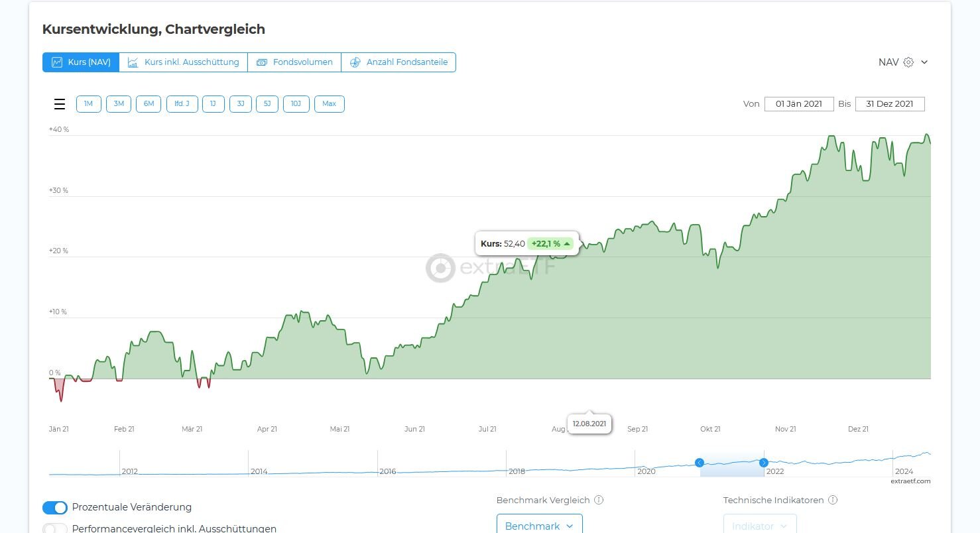
Task: Click the info icon beside Benchmark Vergleich
Action: tap(599, 501)
